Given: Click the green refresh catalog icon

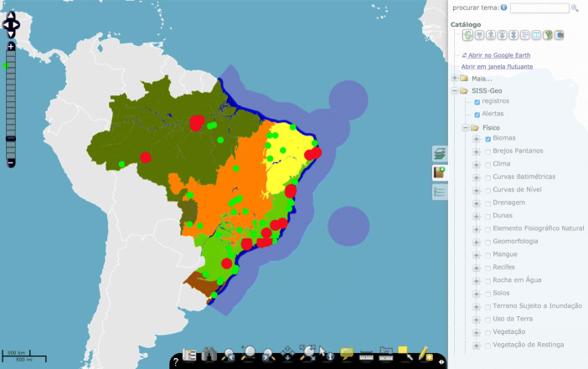Looking at the screenshot, I should [x=467, y=35].
